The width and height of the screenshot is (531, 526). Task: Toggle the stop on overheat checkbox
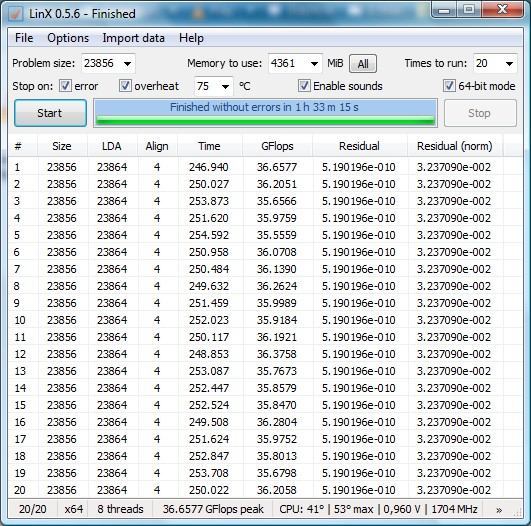[x=125, y=86]
